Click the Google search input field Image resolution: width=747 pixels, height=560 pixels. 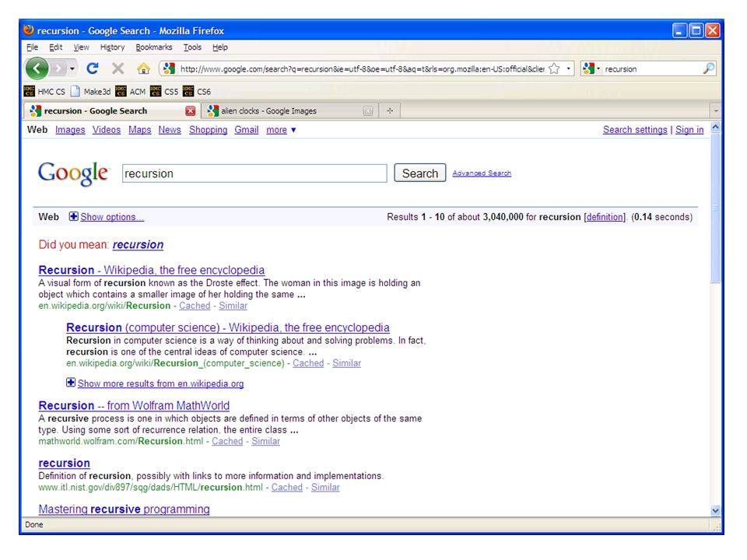pos(254,173)
